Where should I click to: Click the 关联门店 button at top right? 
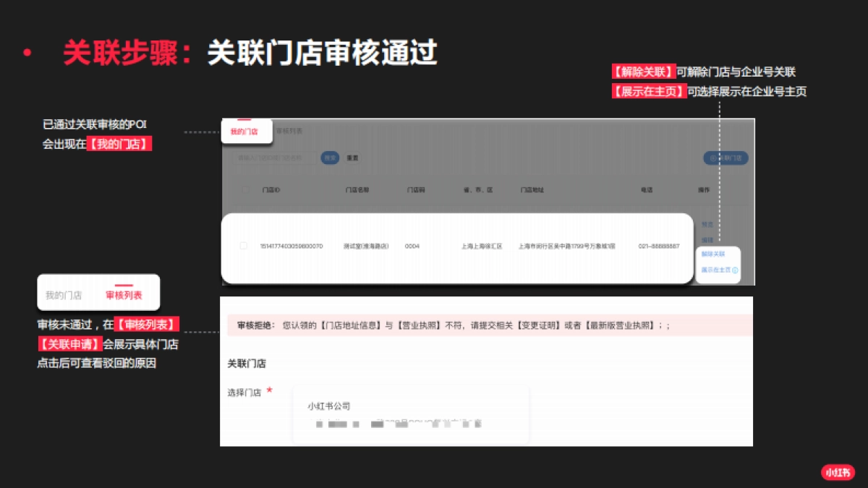[723, 157]
